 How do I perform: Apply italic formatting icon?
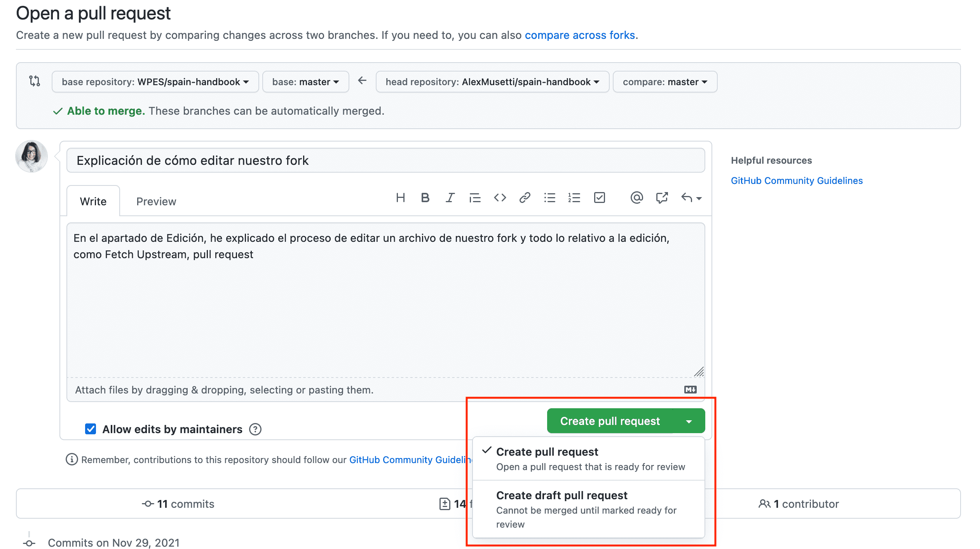(x=450, y=198)
